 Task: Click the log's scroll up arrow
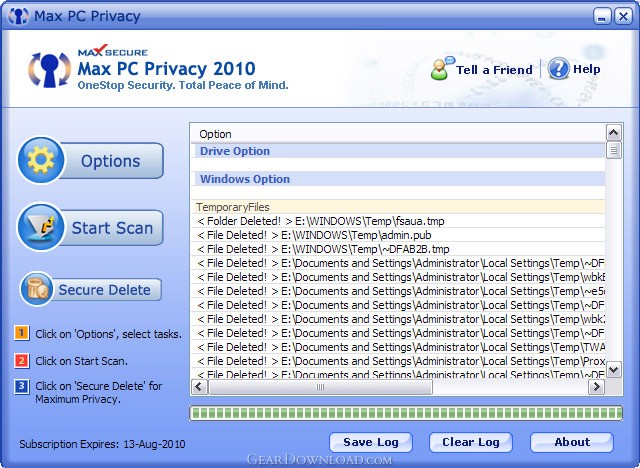613,133
